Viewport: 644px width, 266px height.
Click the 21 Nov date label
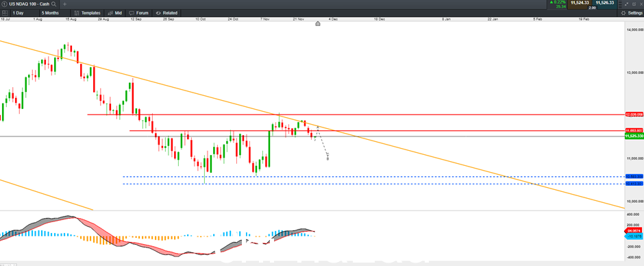point(298,19)
